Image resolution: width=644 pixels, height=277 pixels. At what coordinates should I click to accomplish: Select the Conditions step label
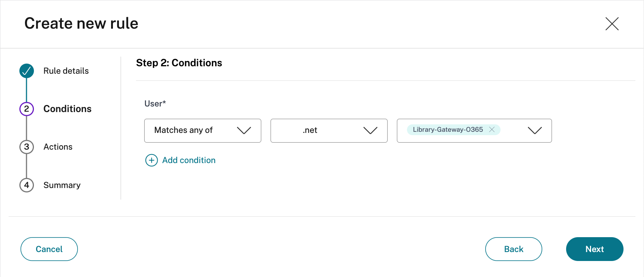[67, 109]
